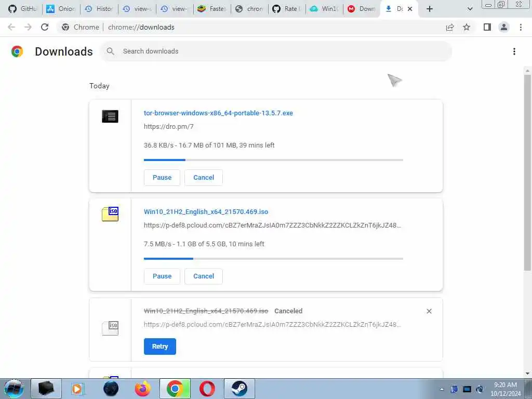Toggle the Chrome side panel
Viewport: 532px width, 399px height.
pos(487,27)
